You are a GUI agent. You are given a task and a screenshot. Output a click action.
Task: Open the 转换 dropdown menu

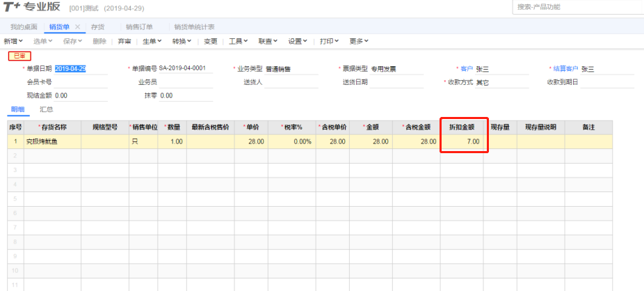pyautogui.click(x=182, y=41)
